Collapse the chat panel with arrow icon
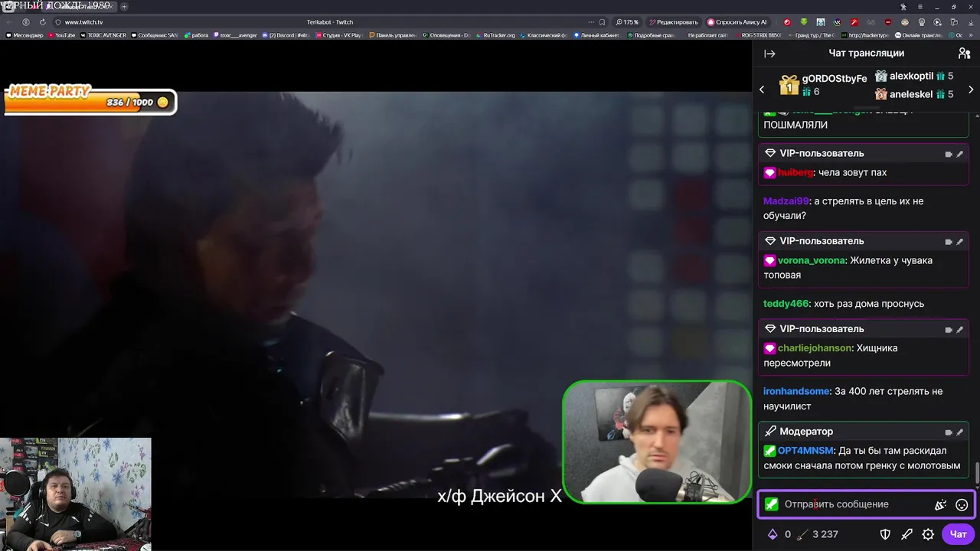Screen dimensions: 980x551 pos(769,54)
